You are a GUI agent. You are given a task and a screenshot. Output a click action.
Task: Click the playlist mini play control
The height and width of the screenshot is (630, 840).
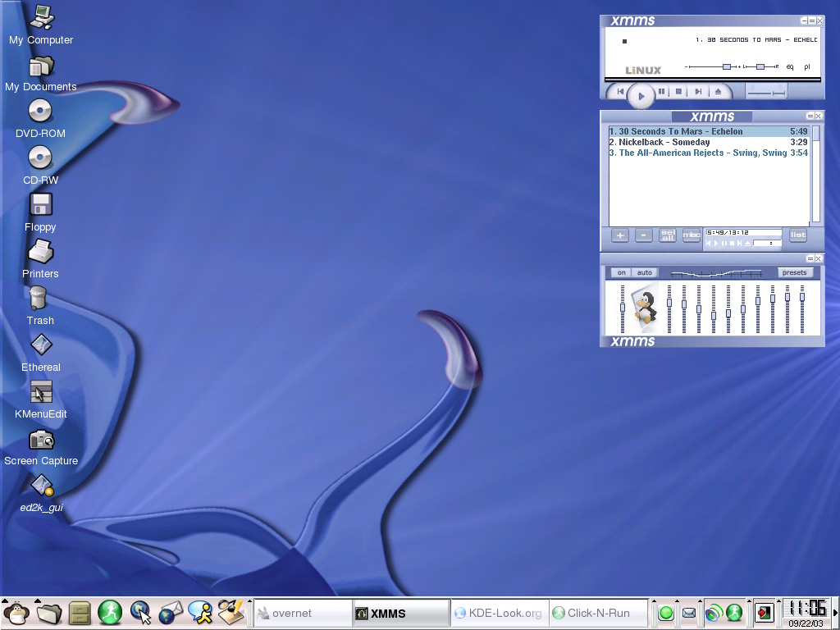pyautogui.click(x=716, y=243)
